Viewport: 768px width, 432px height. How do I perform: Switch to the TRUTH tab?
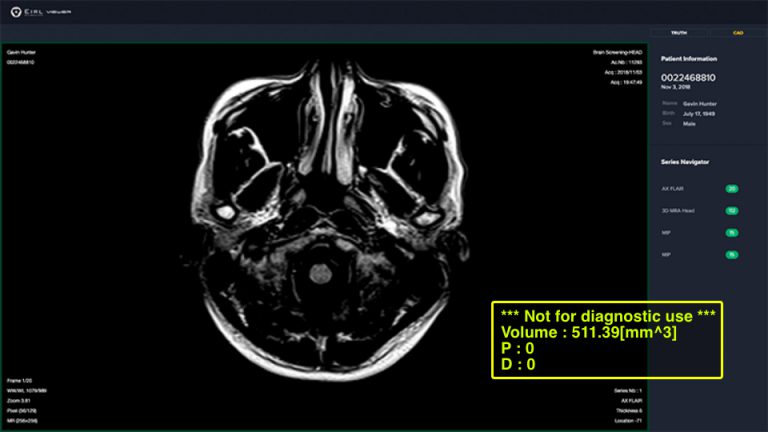click(x=679, y=33)
